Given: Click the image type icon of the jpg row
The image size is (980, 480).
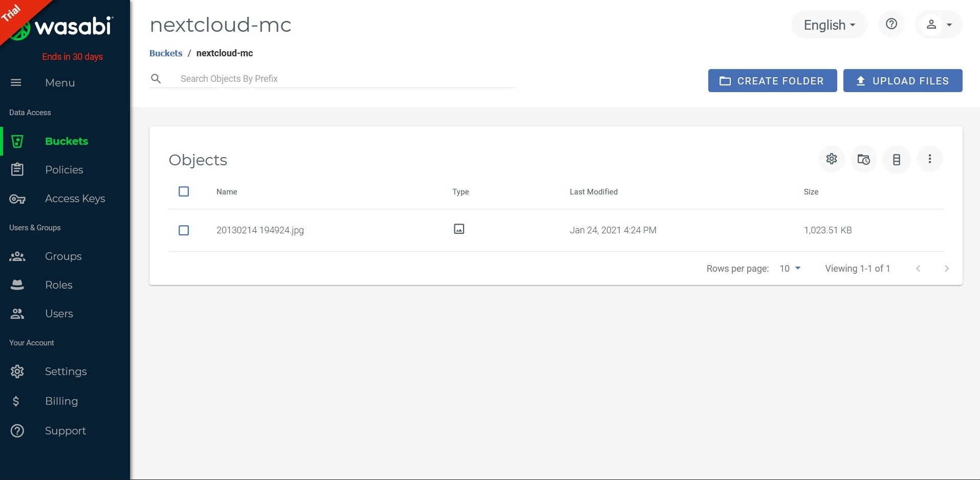Looking at the screenshot, I should coord(459,229).
